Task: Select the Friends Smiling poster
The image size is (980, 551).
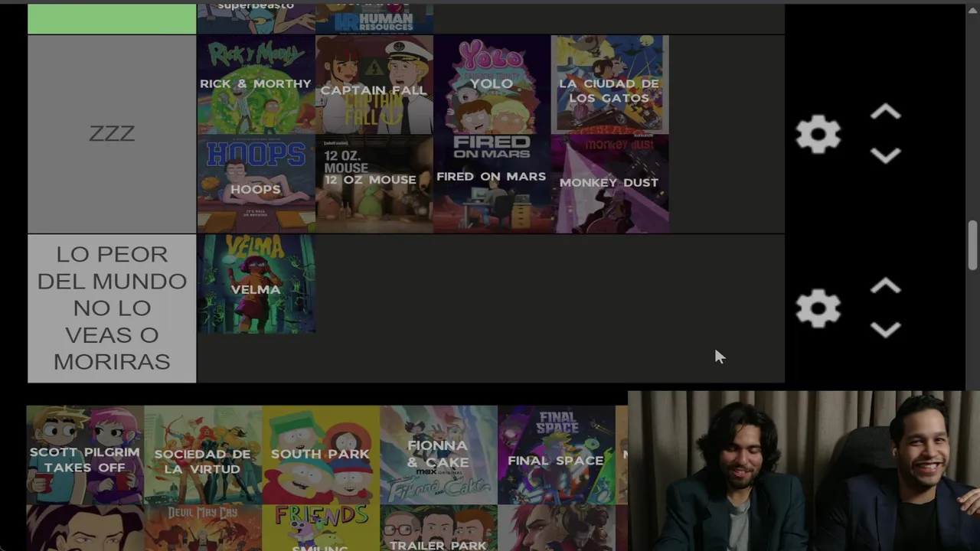Action: (x=321, y=528)
